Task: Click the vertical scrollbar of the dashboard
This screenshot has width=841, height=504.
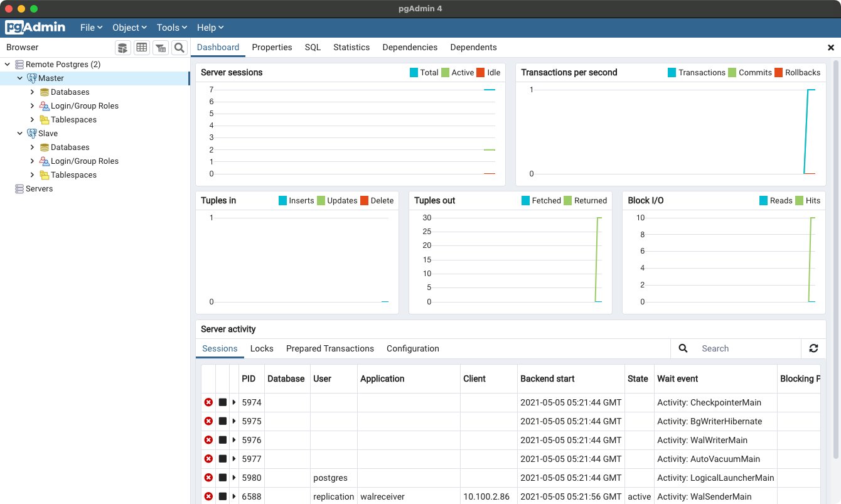Action: point(836,260)
